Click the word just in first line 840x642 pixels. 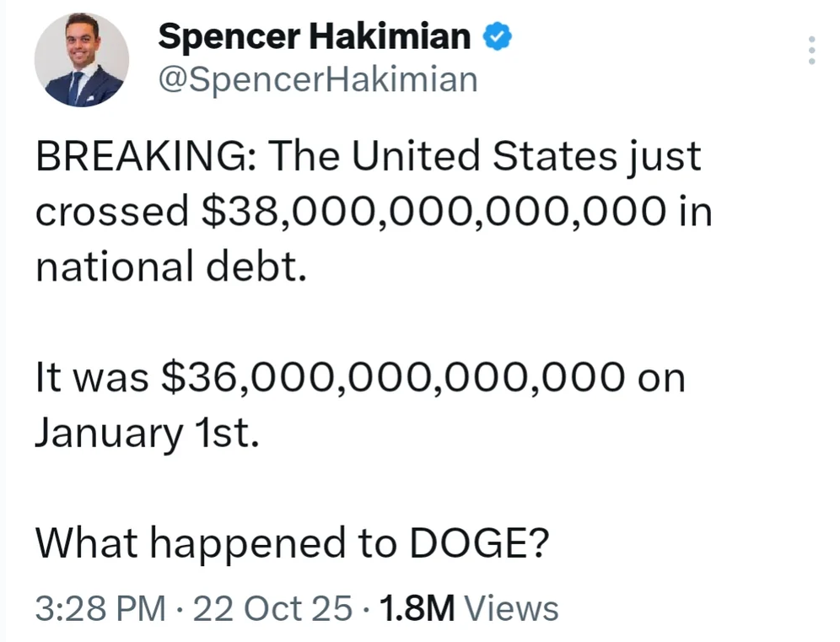point(670,157)
